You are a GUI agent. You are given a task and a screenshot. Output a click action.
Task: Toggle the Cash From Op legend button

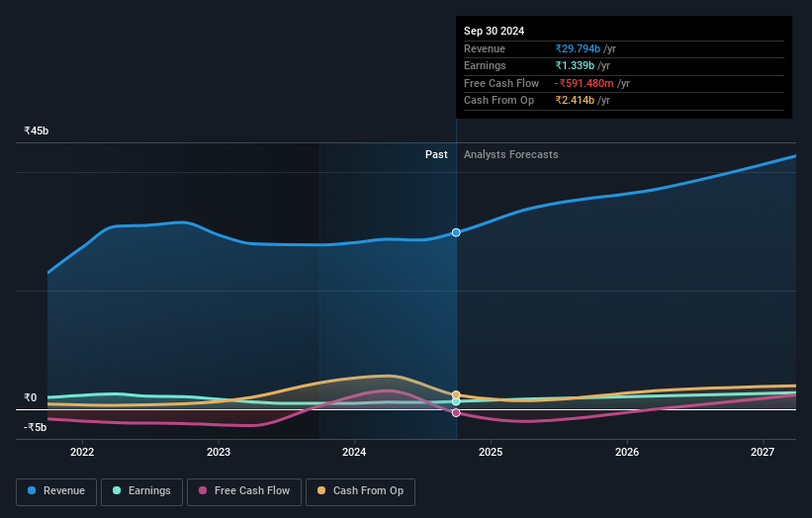(360, 491)
